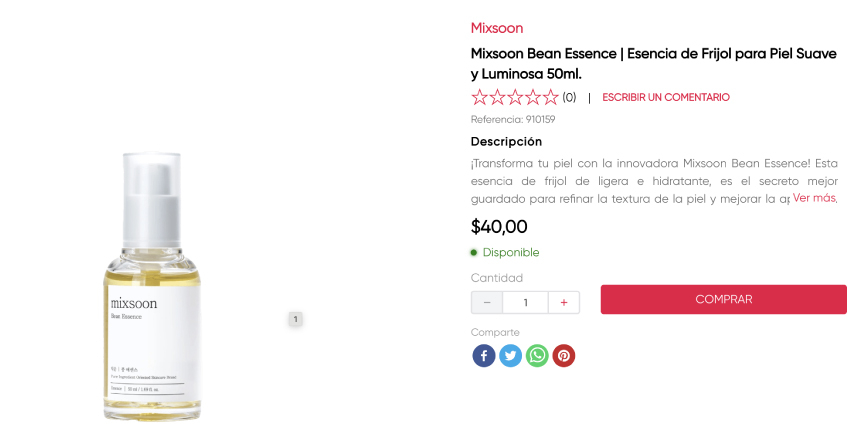Screen dimensions: 862x444
Task: Select image indicator number 1
Action: (x=295, y=319)
